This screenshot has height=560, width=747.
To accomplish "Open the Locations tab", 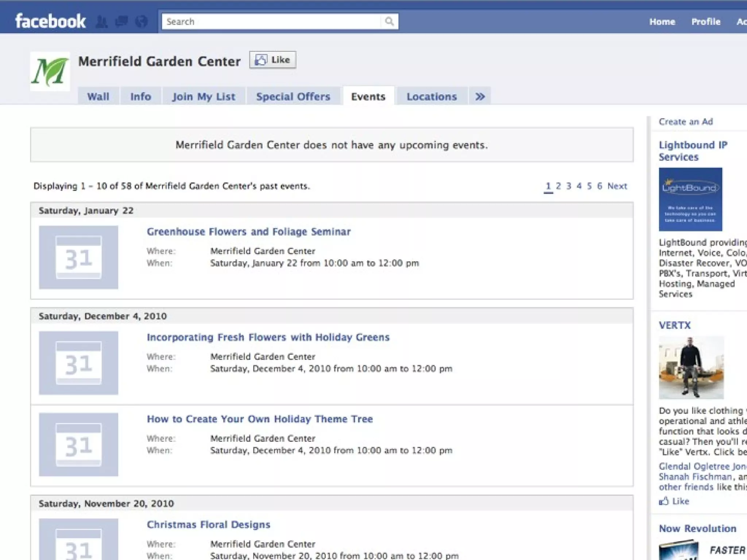I will tap(431, 97).
